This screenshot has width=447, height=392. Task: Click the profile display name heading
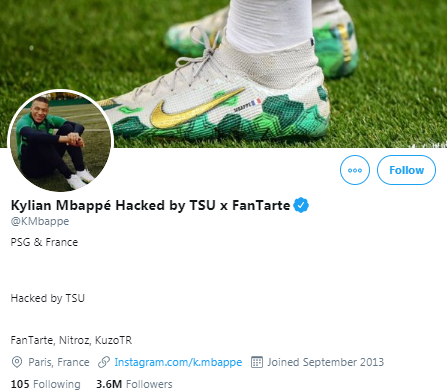150,205
